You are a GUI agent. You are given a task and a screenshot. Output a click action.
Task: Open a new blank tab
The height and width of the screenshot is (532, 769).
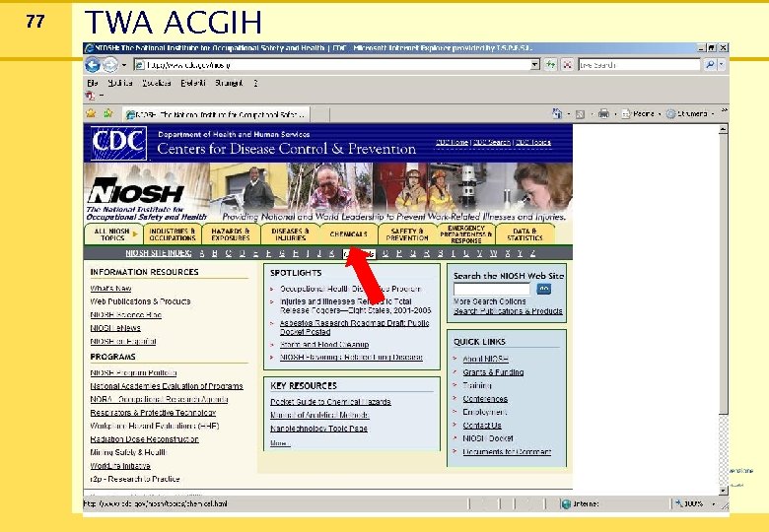[319, 114]
